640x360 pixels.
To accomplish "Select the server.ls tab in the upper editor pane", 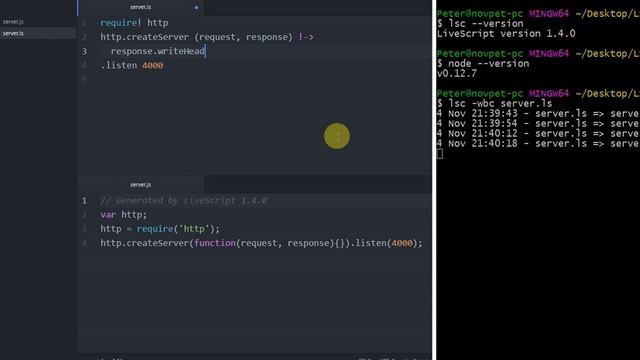I will [x=140, y=7].
